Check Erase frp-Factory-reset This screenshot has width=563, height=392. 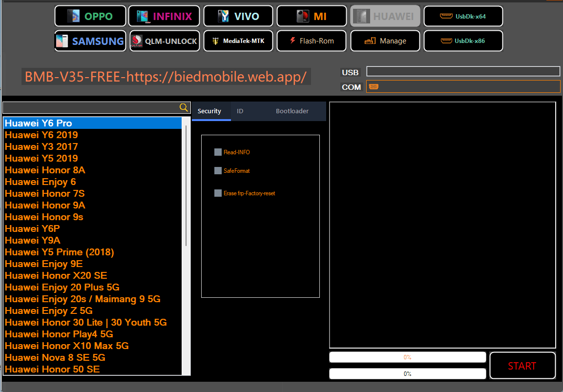pos(217,193)
